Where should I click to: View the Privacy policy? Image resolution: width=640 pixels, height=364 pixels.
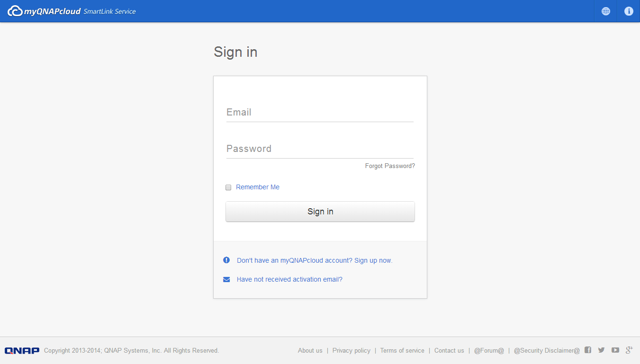[351, 351]
